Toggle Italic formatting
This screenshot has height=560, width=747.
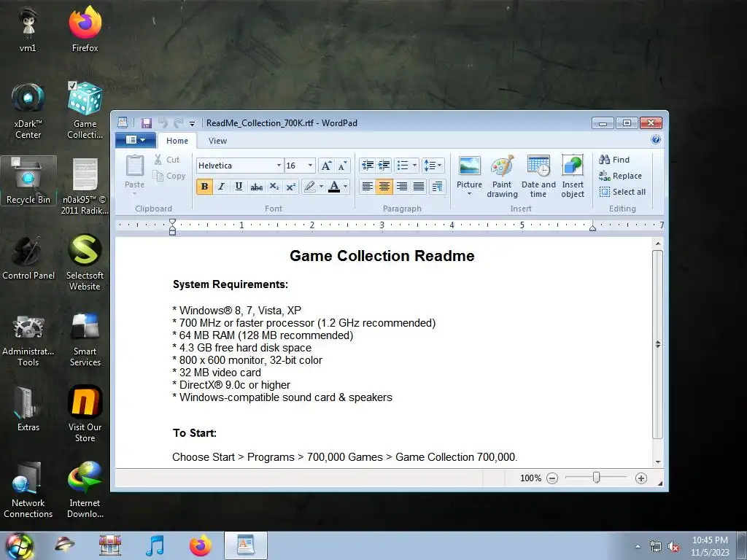point(221,186)
